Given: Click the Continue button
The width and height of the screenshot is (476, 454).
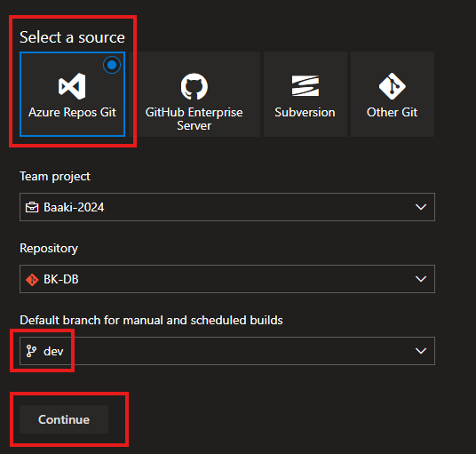Looking at the screenshot, I should coord(64,419).
